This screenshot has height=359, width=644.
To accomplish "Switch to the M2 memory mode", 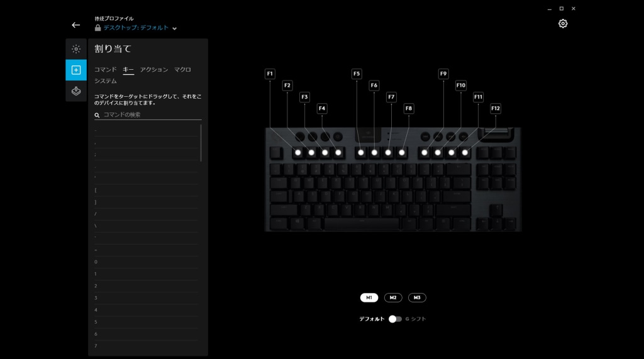I will click(x=393, y=297).
